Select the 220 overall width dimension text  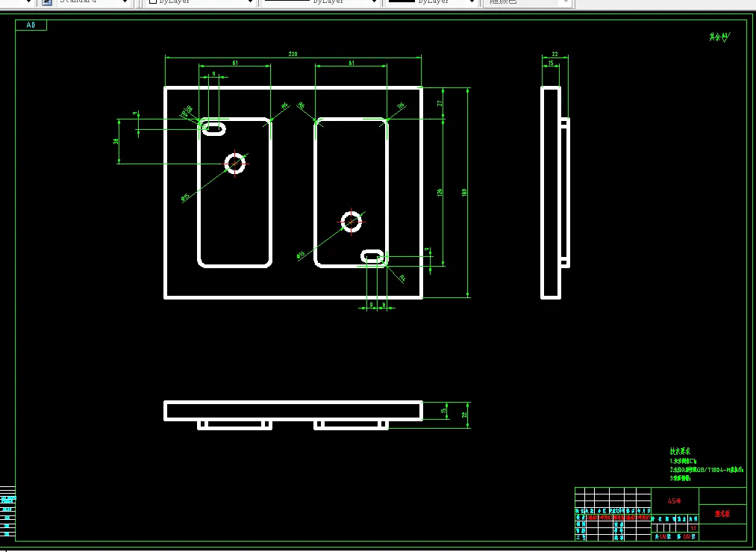click(x=293, y=54)
